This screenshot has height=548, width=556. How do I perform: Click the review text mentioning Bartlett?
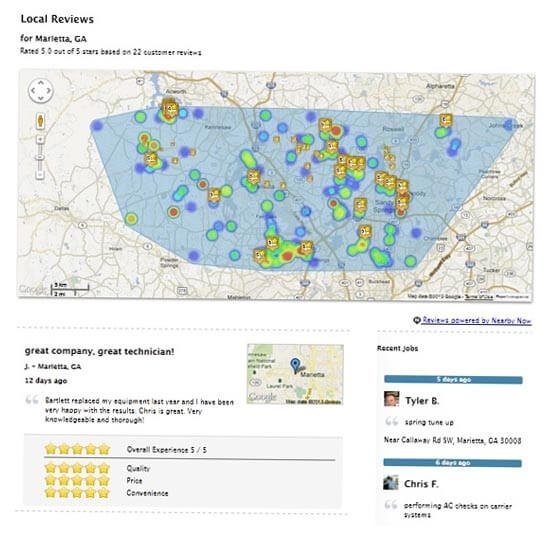coord(139,410)
